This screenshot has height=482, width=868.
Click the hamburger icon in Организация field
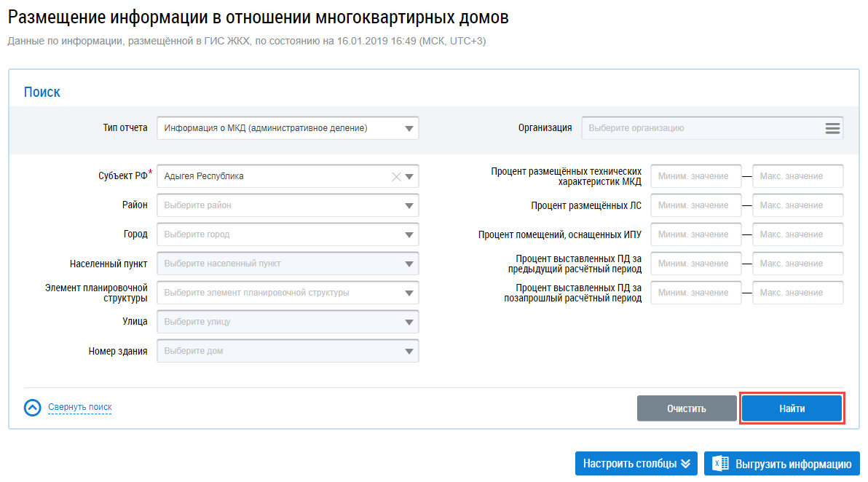(832, 128)
